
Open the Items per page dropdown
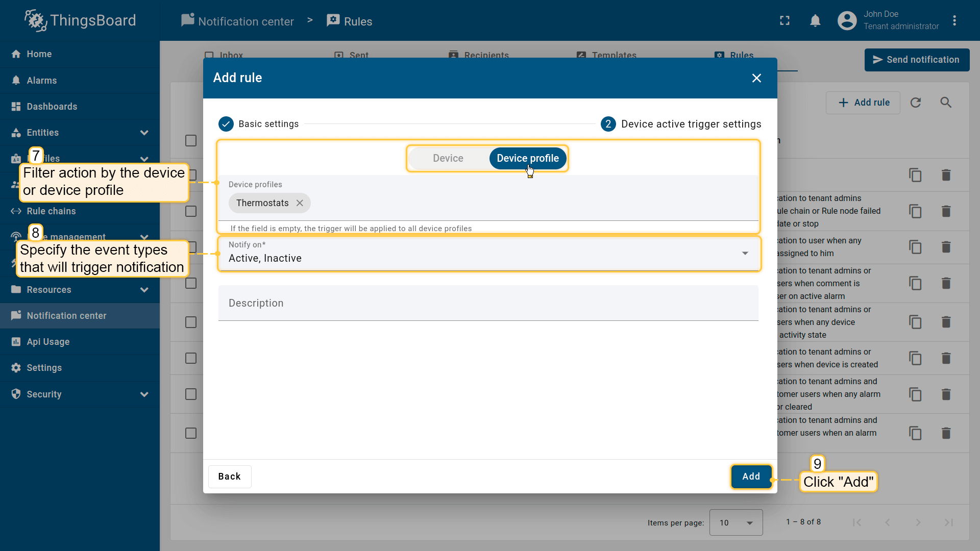(x=736, y=522)
